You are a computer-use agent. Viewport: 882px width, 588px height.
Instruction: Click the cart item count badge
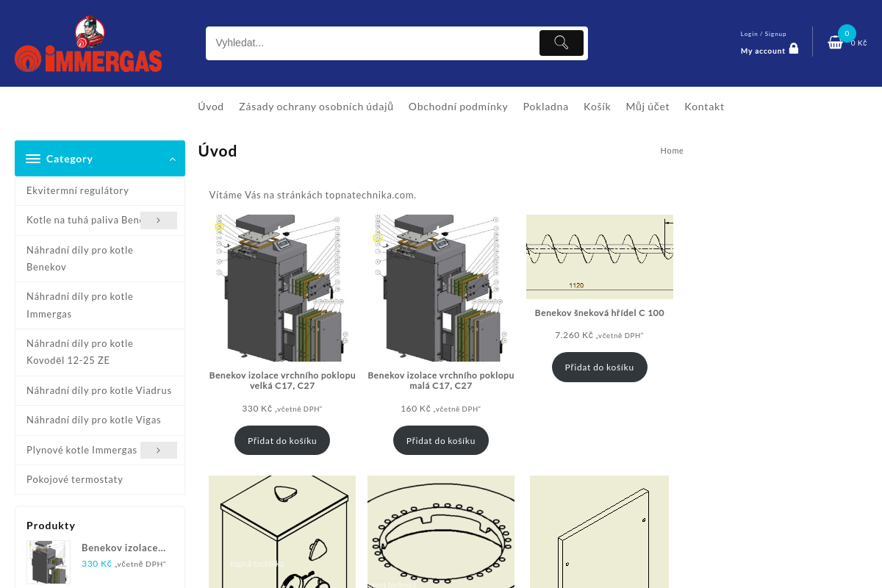(x=847, y=33)
